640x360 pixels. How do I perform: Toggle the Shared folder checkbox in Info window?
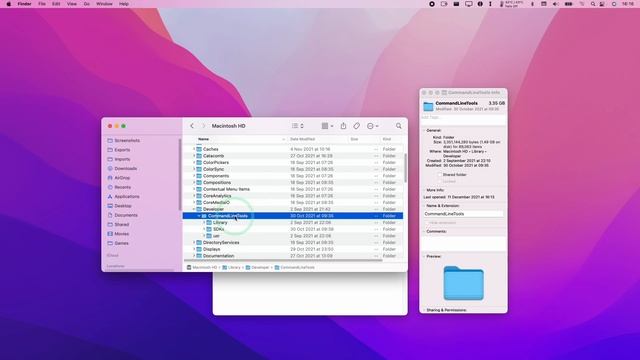tap(440, 175)
